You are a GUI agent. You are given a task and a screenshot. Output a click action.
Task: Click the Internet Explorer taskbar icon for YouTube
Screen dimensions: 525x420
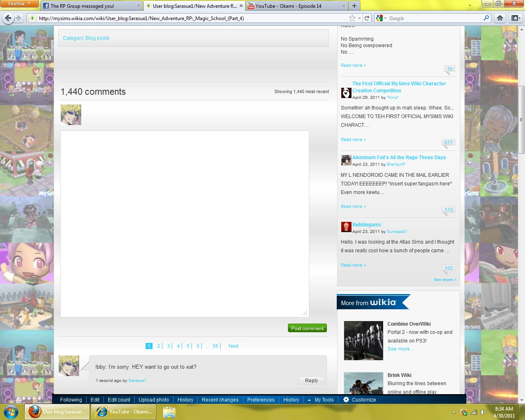coord(123,412)
